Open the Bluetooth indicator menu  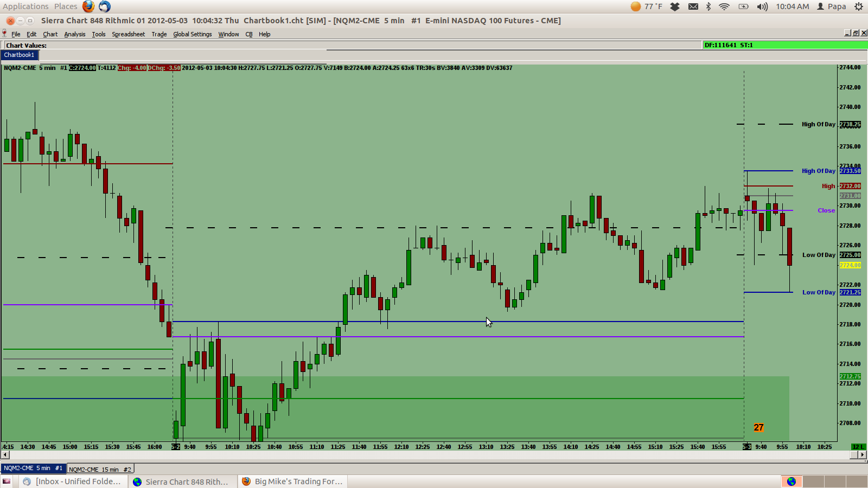click(x=709, y=7)
